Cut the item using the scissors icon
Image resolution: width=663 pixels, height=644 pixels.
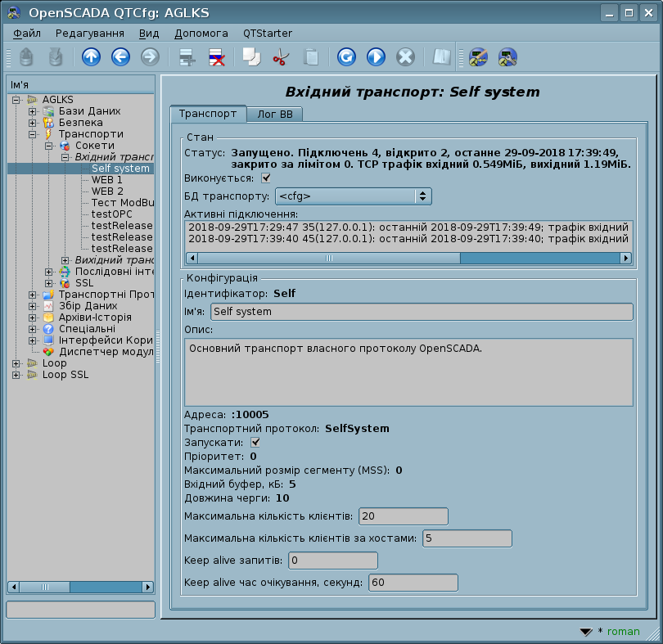pos(281,57)
